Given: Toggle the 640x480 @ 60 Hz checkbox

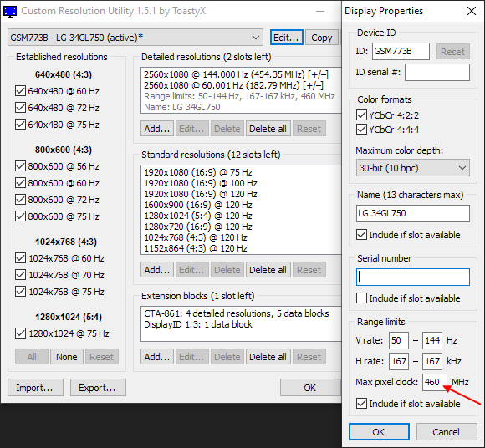Looking at the screenshot, I should 20,91.
